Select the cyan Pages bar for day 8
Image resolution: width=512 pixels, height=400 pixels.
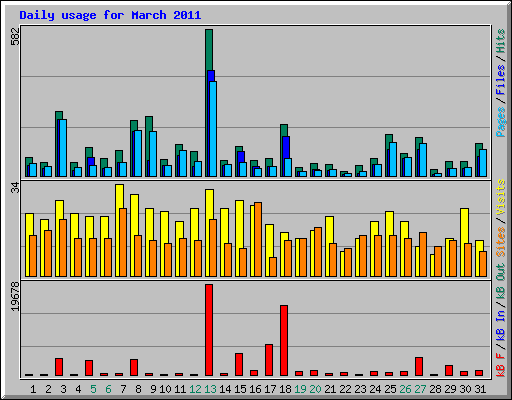(x=138, y=153)
